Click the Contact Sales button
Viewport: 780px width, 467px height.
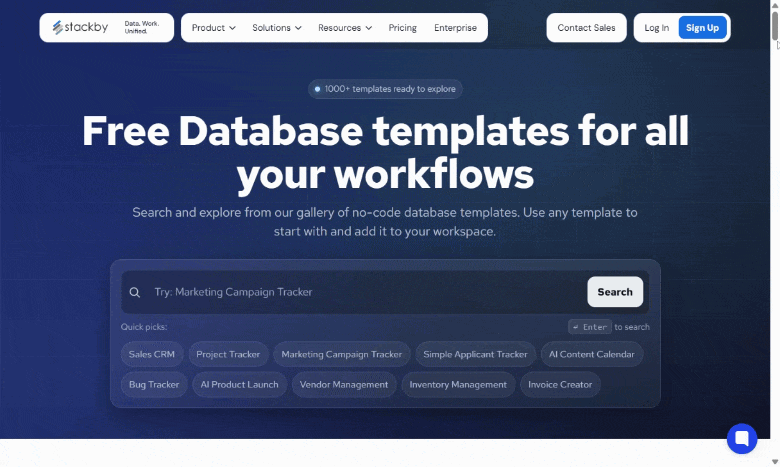(x=586, y=28)
